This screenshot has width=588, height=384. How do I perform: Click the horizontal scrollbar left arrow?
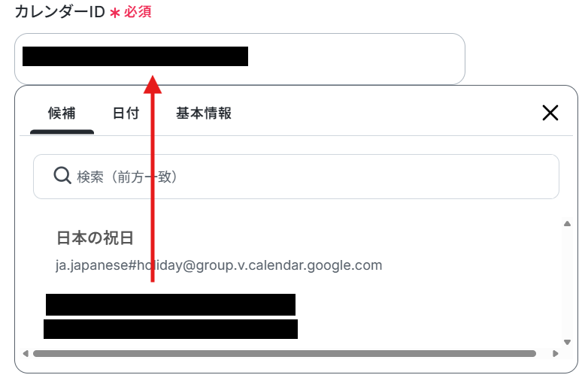(26, 354)
